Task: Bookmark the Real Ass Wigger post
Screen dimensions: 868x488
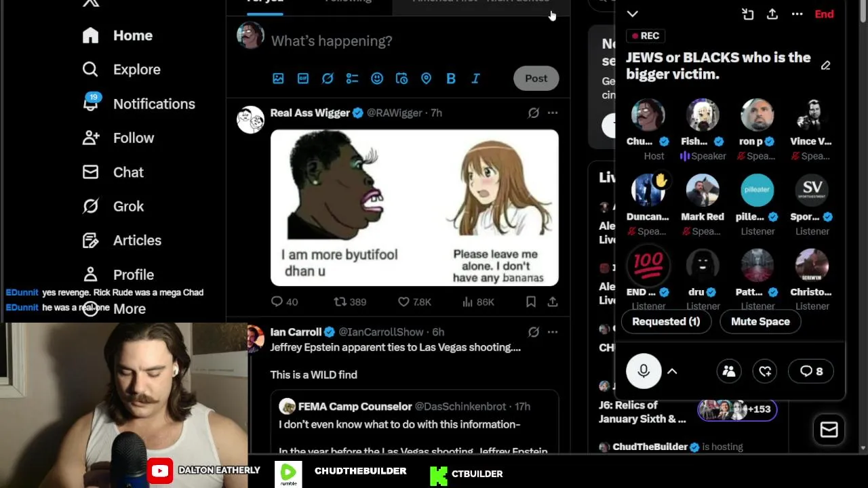Action: (x=531, y=302)
